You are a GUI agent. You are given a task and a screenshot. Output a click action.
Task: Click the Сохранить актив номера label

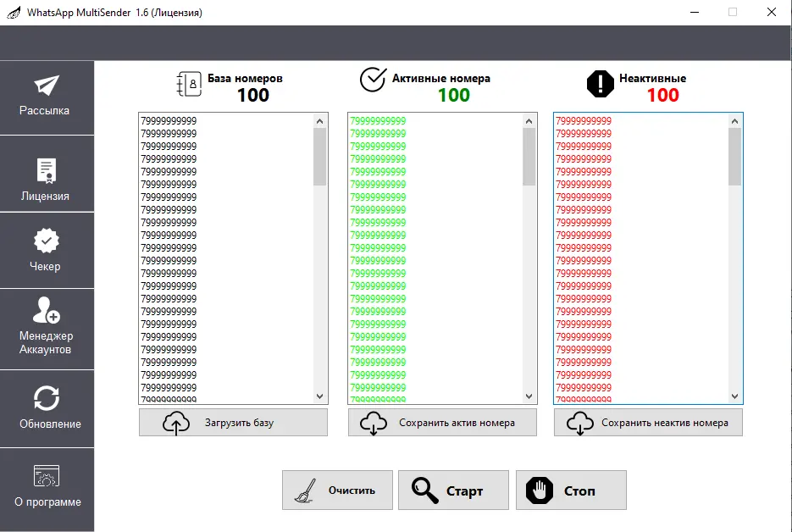pyautogui.click(x=457, y=423)
